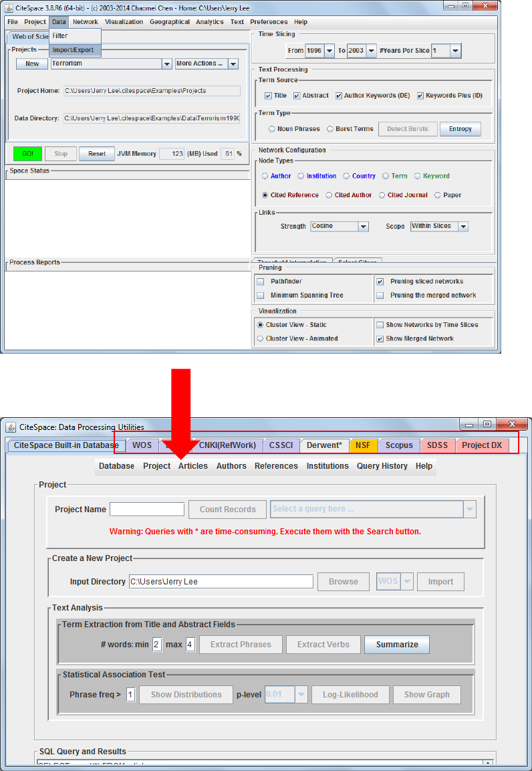Click the Project Home path field
This screenshot has height=771, width=532.
pos(152,90)
